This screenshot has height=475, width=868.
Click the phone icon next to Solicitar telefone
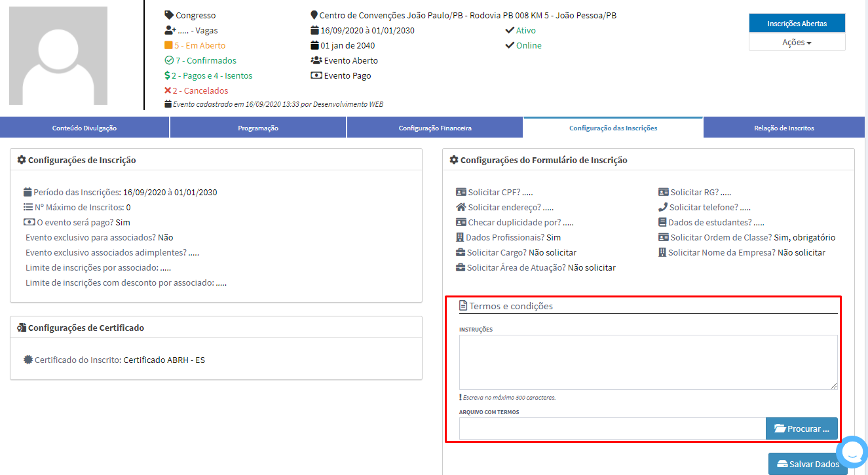pos(663,207)
